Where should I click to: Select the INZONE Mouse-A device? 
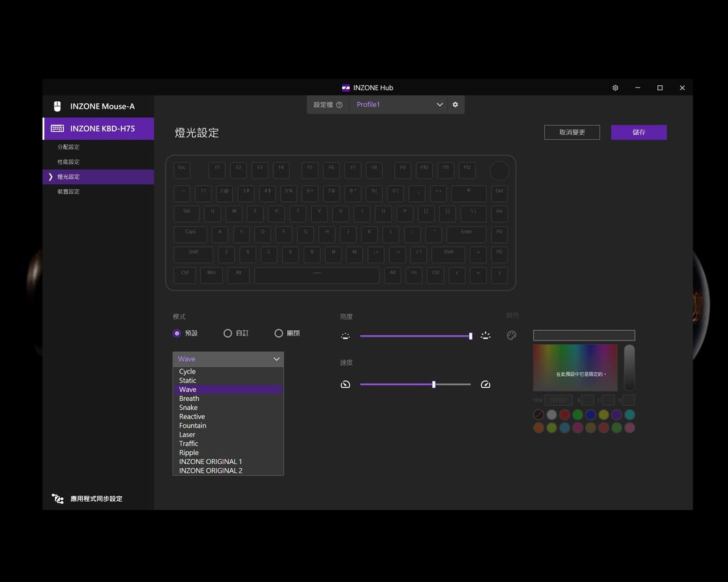click(x=98, y=106)
